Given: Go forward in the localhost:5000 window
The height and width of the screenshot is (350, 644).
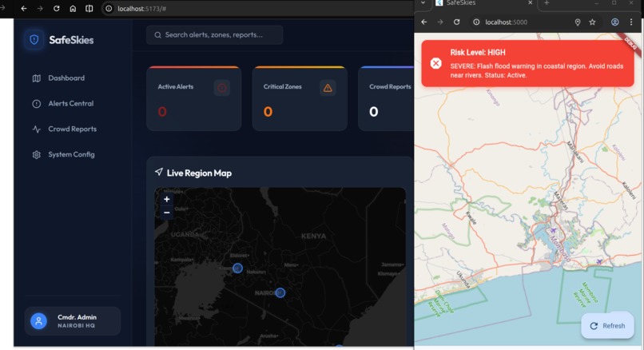Looking at the screenshot, I should point(440,22).
